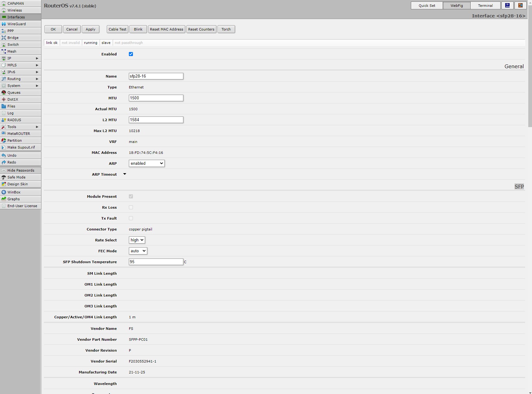This screenshot has height=394, width=532.
Task: Open the CAPsMAN sidebar icon
Action: coord(4,3)
